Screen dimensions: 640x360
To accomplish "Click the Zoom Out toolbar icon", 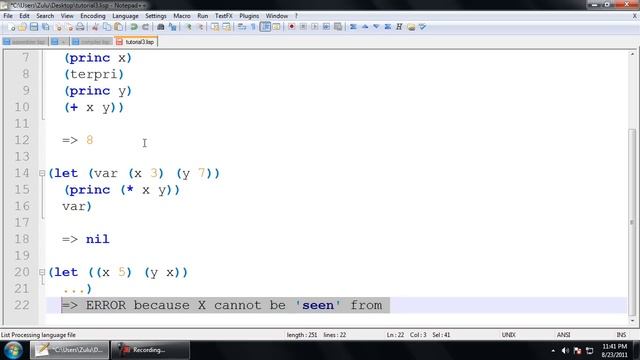I will (200, 27).
